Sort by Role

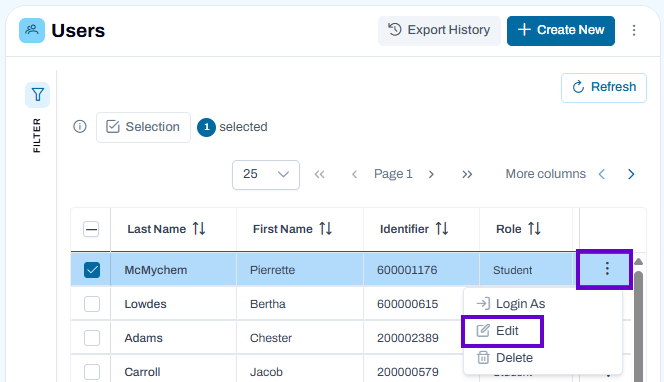point(534,229)
